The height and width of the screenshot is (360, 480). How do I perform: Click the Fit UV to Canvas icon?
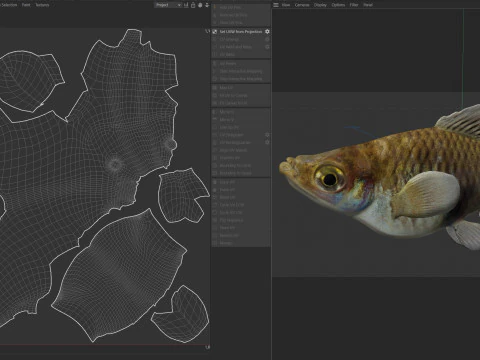pyautogui.click(x=215, y=95)
